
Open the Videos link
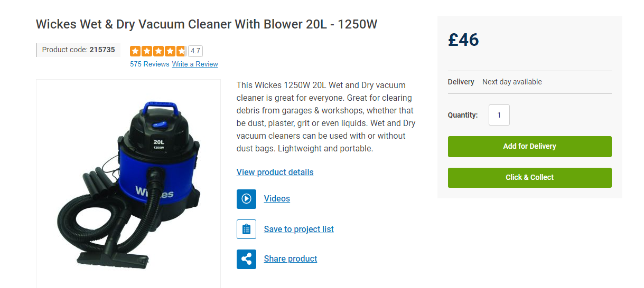[x=277, y=199]
